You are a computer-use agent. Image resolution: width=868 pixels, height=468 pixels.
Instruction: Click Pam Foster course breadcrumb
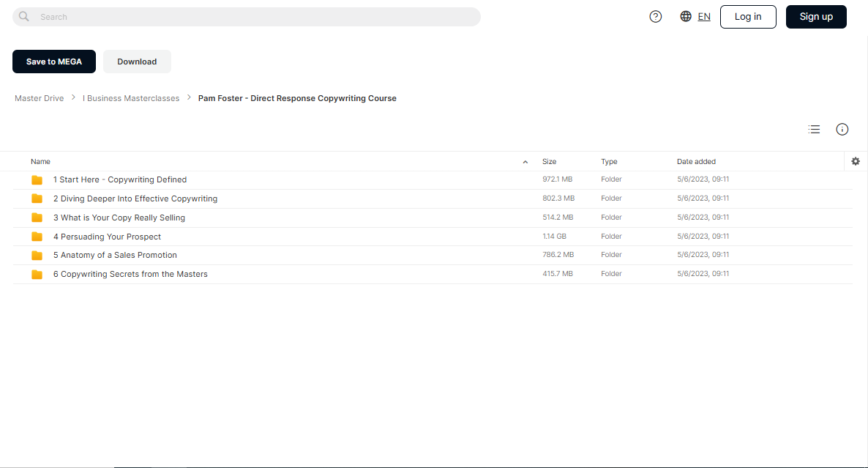pyautogui.click(x=297, y=98)
